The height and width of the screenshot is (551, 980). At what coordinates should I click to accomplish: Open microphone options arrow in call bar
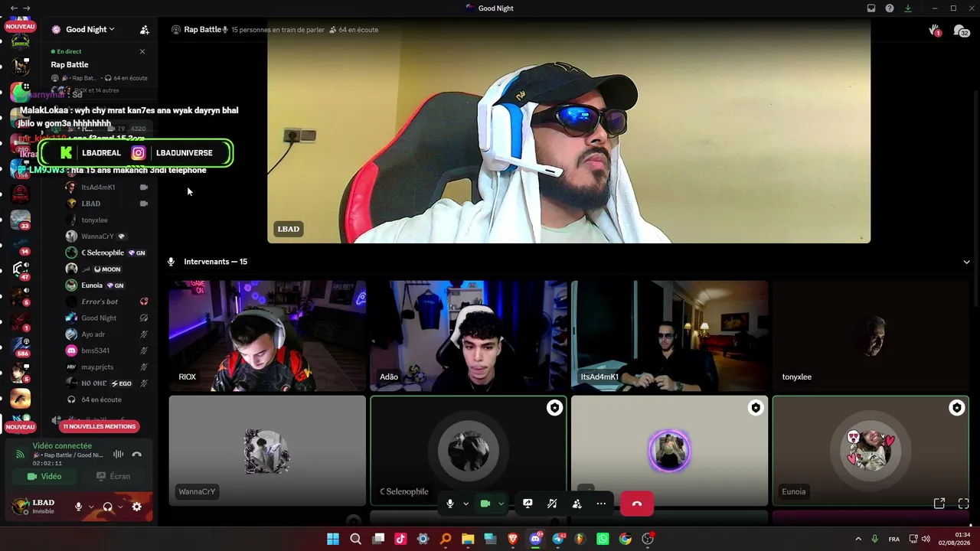click(x=465, y=504)
